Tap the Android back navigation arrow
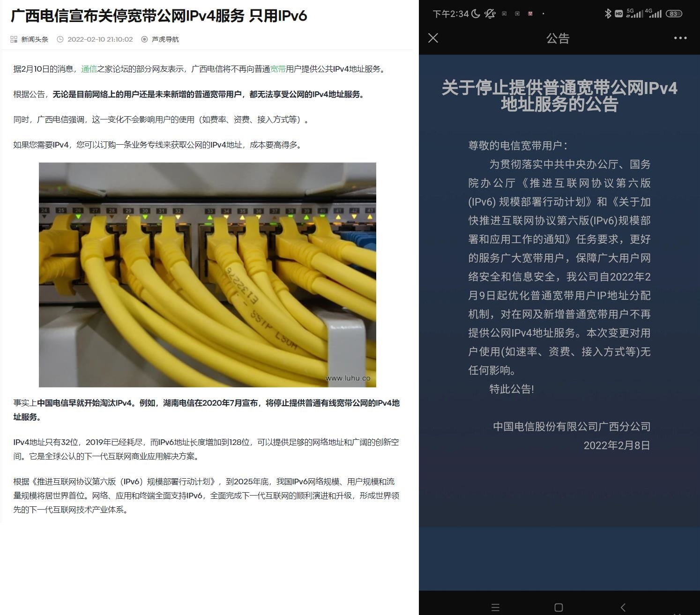 [623, 608]
